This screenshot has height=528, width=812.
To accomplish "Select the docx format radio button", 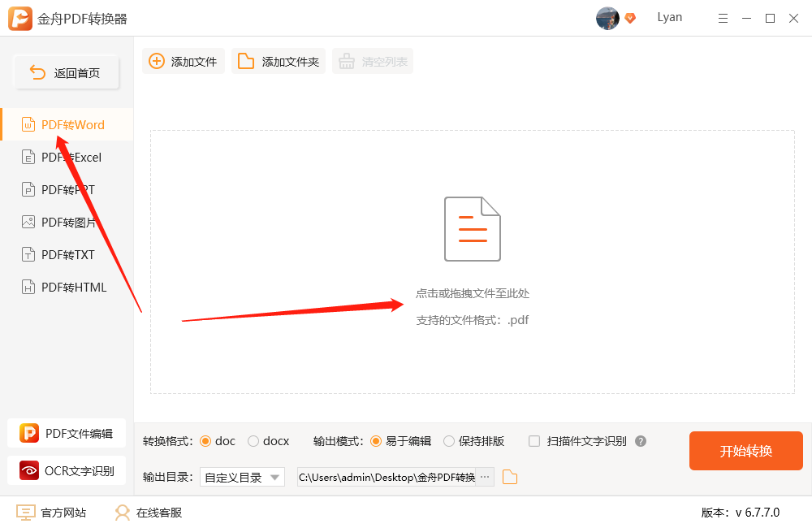I will click(x=253, y=441).
